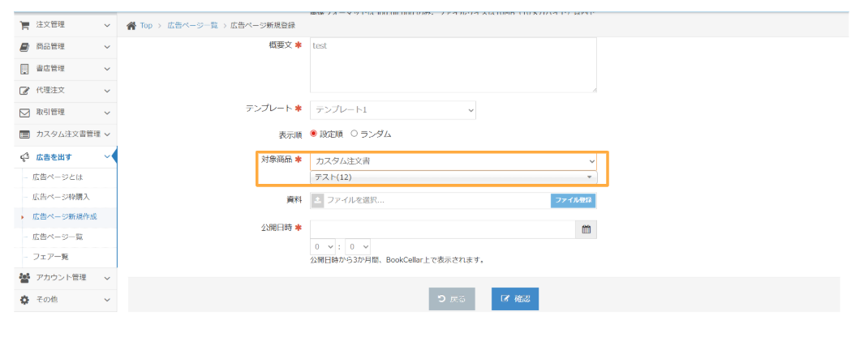868x337 pixels.
Task: Click the building icon beside 書店管理
Action: 24,69
